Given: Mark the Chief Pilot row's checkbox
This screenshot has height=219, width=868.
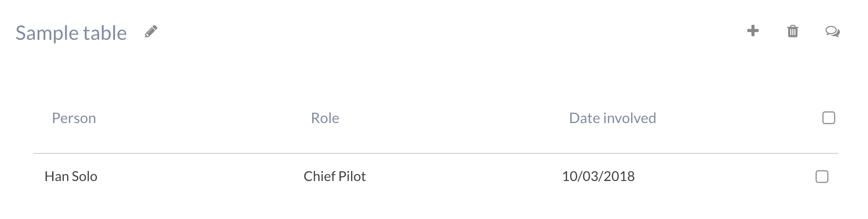Looking at the screenshot, I should [x=822, y=176].
